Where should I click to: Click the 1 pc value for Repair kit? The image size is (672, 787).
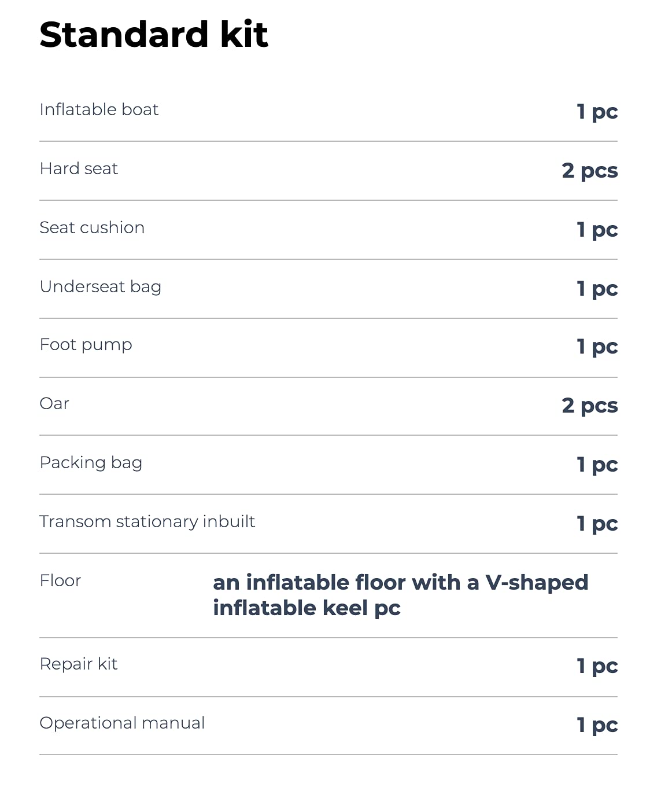597,666
